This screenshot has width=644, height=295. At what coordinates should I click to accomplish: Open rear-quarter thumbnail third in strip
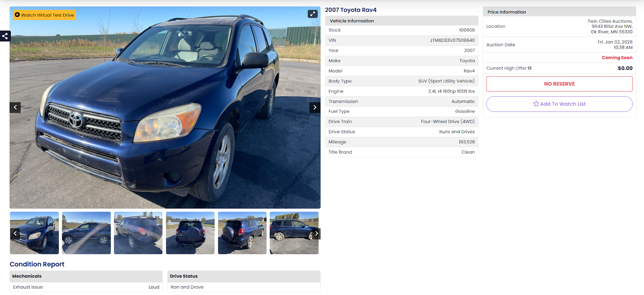(x=138, y=233)
